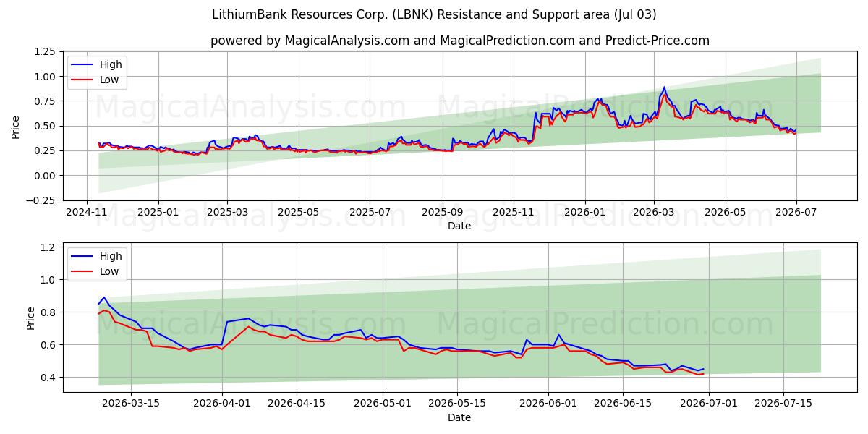Click the '2026-06-15' date tick label

pyautogui.click(x=624, y=404)
